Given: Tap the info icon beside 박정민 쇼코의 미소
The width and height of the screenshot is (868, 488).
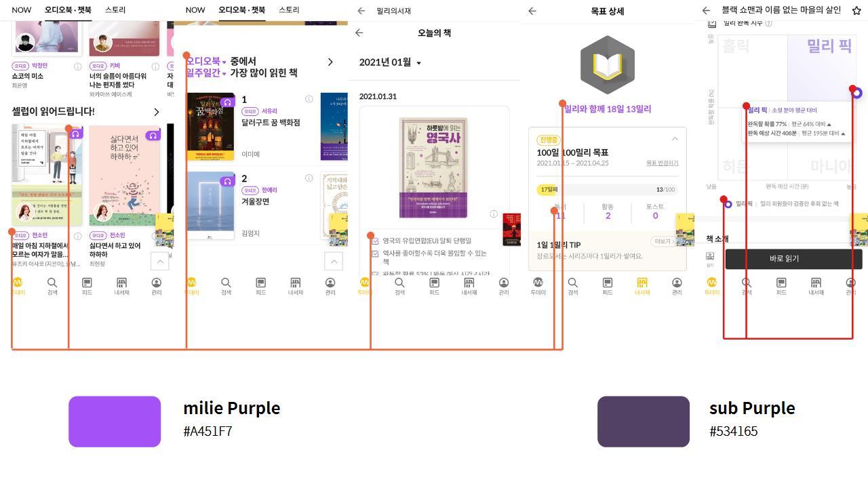Looking at the screenshot, I should click(78, 66).
